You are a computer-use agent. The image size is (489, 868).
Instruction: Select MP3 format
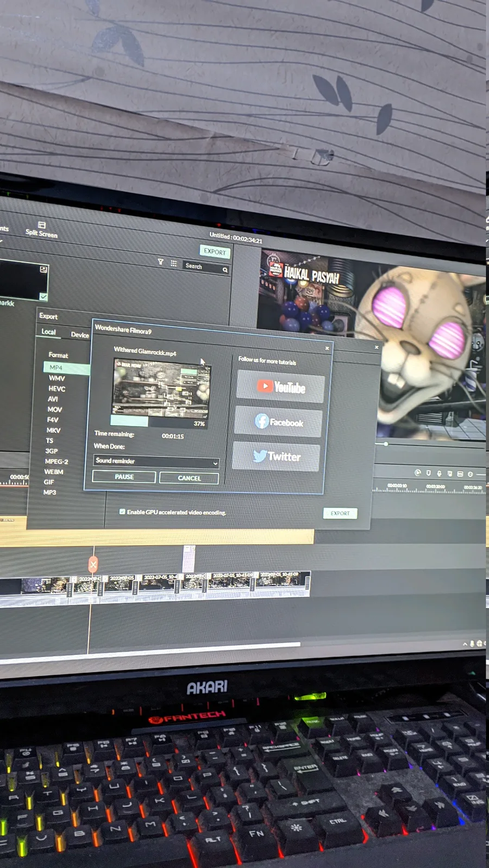pos(49,492)
